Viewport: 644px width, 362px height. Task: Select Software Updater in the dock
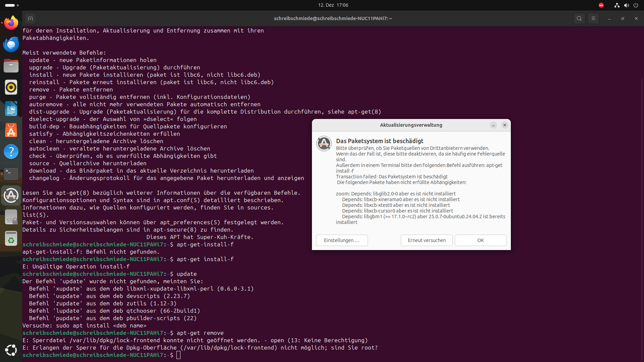click(x=11, y=195)
